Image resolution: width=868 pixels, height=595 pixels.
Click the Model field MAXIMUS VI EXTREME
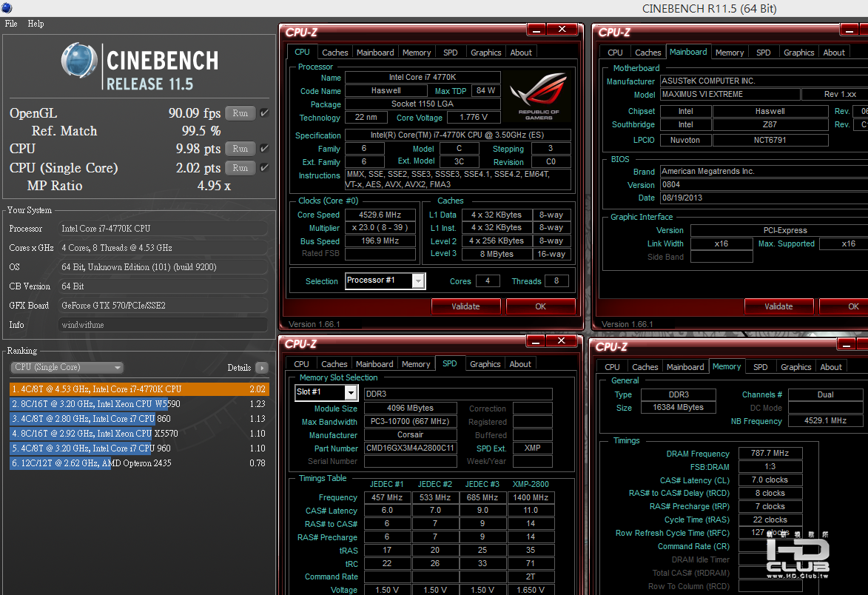pos(730,95)
